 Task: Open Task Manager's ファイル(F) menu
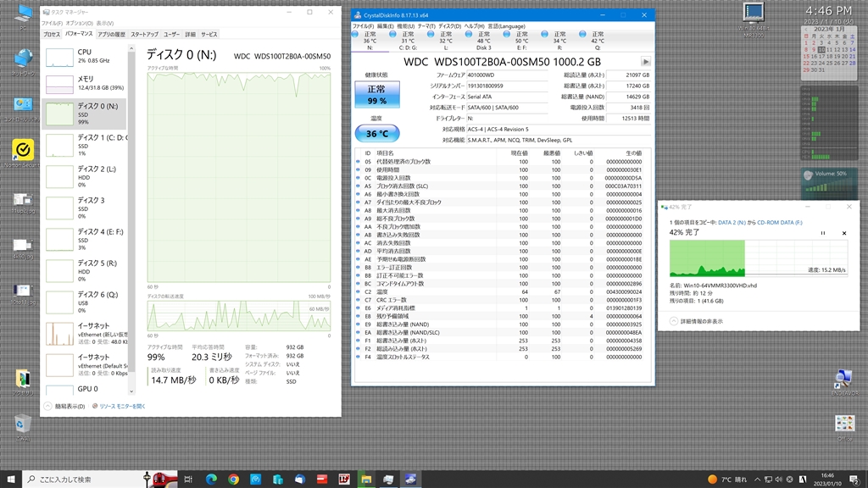[52, 23]
